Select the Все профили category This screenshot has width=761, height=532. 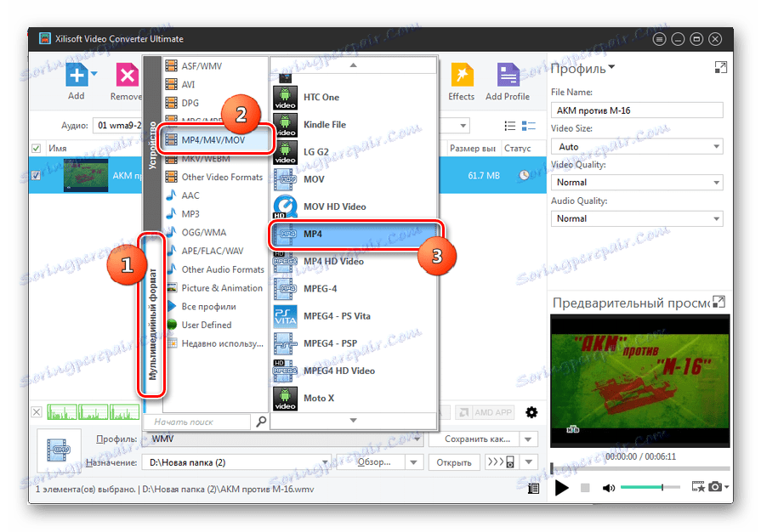click(x=216, y=307)
